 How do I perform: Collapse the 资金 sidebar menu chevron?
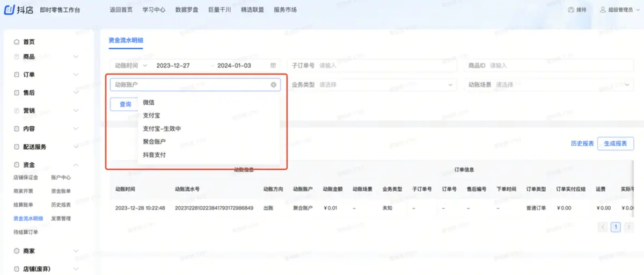point(76,165)
